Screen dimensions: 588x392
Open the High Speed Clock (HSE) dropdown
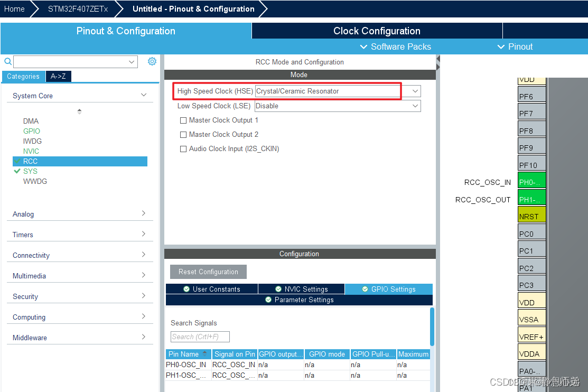tap(415, 91)
